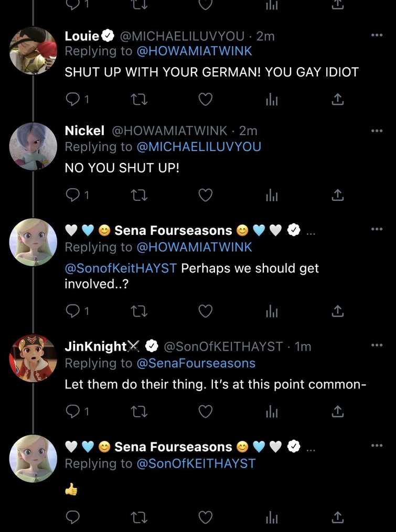Retweet Sena's thumbs up reply
This screenshot has height=532, width=396.
138,518
